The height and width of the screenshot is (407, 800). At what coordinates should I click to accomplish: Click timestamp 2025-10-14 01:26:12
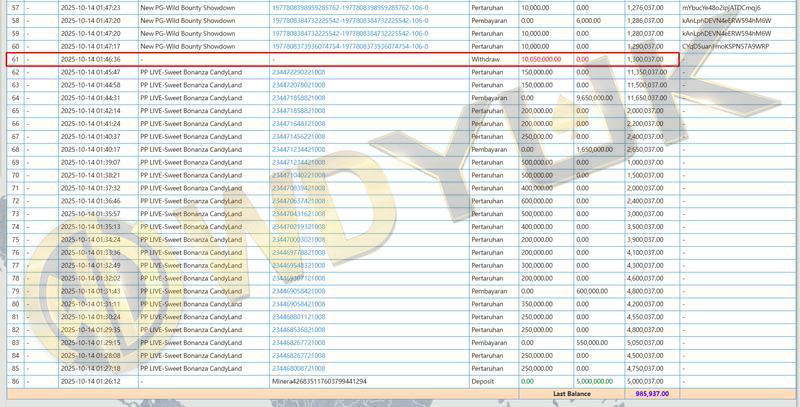click(x=90, y=381)
